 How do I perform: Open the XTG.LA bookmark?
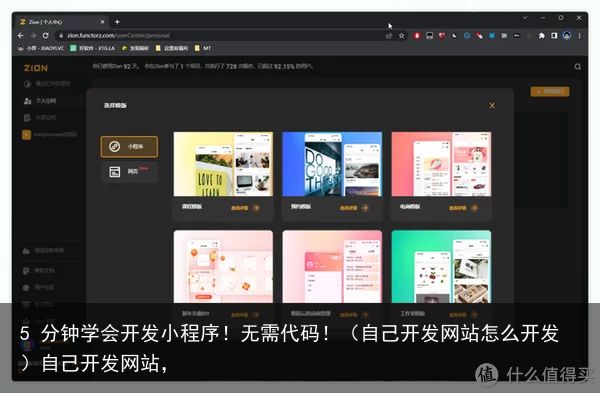93,48
